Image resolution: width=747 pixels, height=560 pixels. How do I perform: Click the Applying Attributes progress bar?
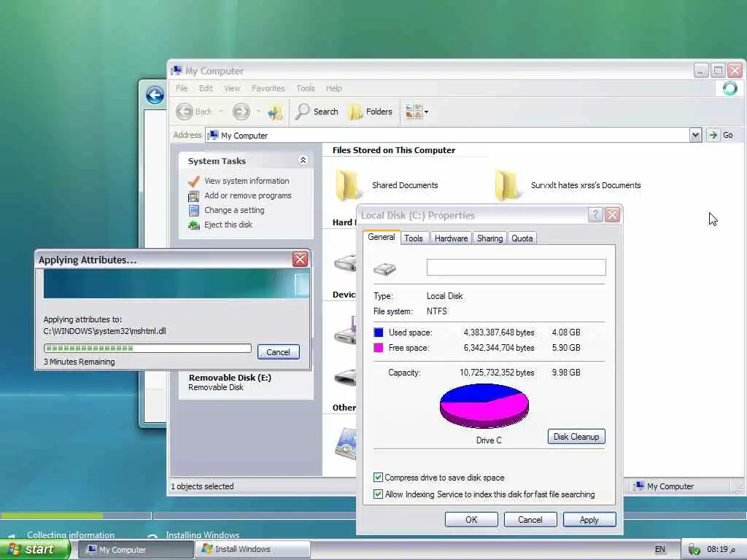(147, 348)
